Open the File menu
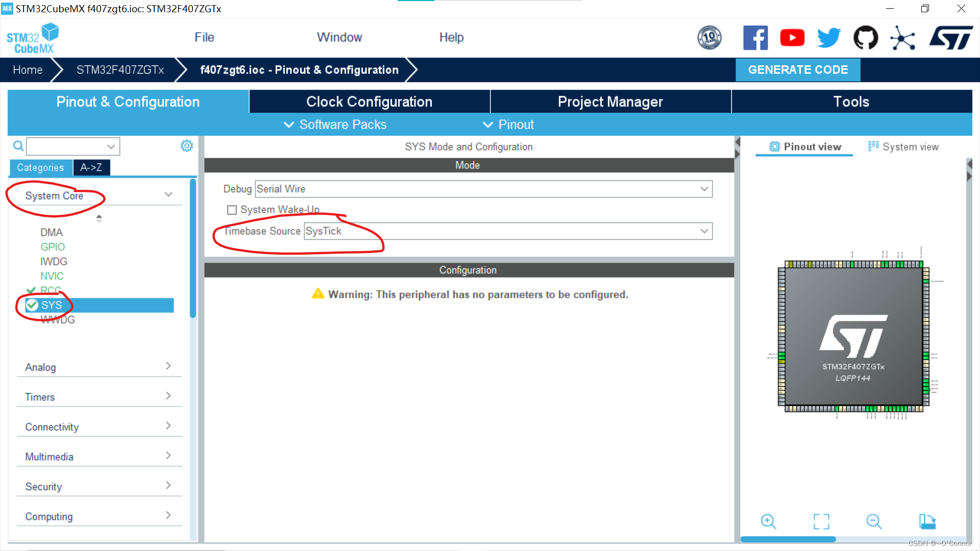The image size is (980, 551). (204, 37)
